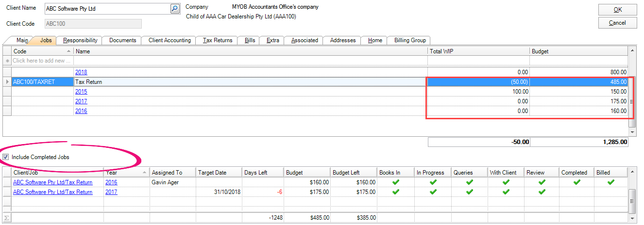Click the 'Click here to add new' row
644x225 pixels.
(x=42, y=61)
